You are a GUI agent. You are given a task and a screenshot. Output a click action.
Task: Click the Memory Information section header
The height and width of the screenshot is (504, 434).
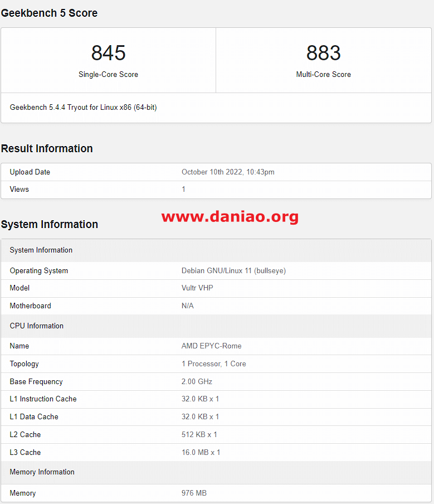[216, 473]
